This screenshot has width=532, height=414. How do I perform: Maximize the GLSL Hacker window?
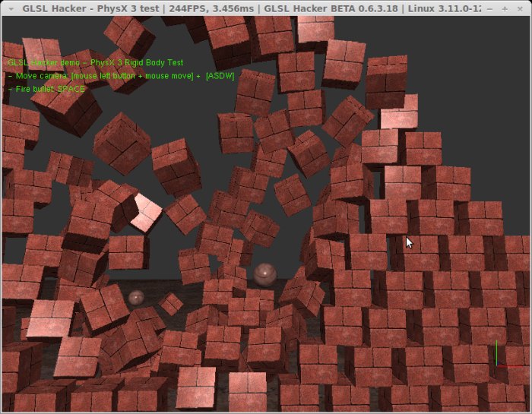(x=505, y=9)
